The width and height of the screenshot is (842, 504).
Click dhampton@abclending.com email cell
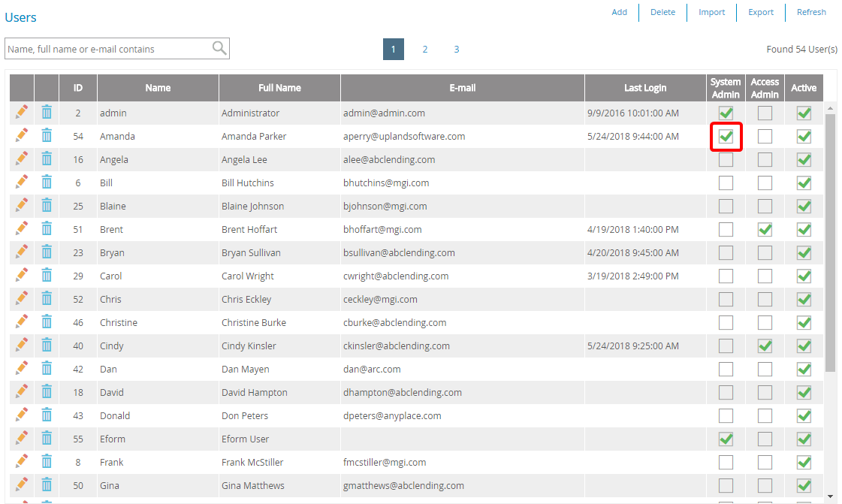click(x=402, y=392)
